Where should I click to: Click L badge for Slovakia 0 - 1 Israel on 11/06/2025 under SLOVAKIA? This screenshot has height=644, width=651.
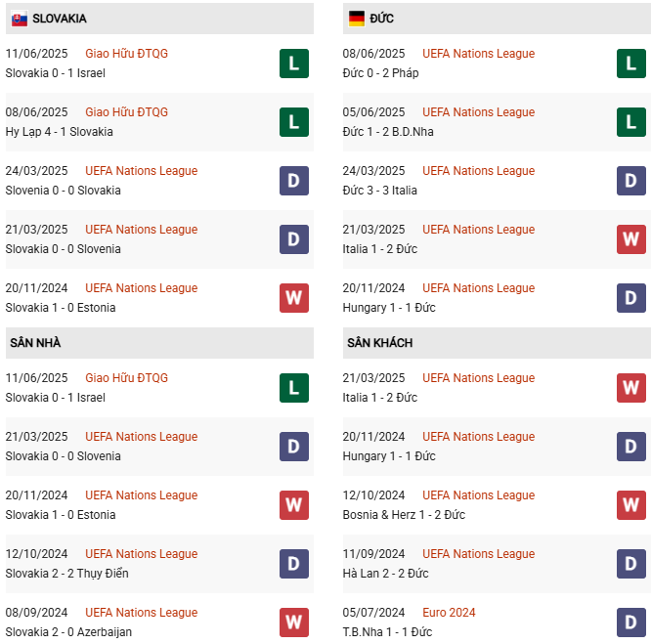294,64
